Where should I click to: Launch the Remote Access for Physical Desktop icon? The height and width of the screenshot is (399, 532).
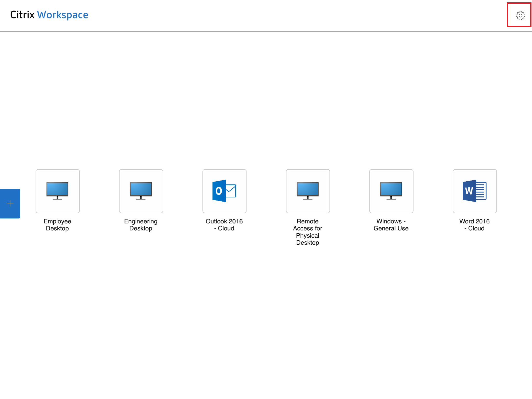click(x=308, y=191)
